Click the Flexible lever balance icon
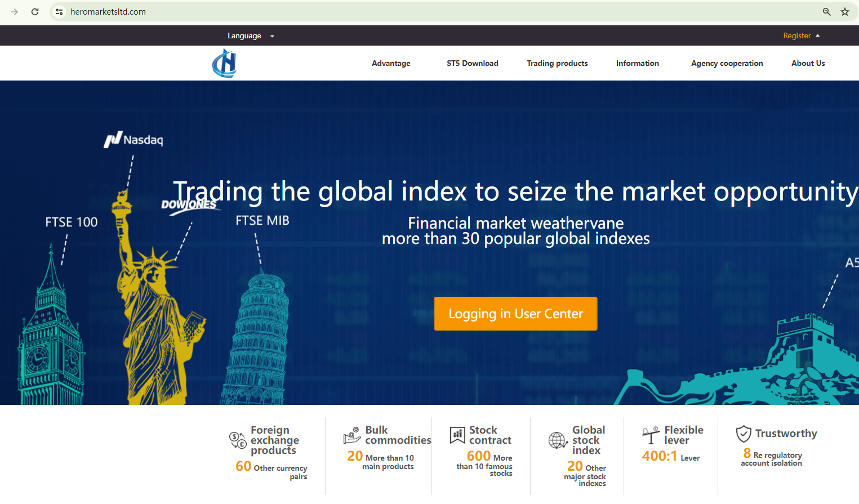 pos(651,435)
